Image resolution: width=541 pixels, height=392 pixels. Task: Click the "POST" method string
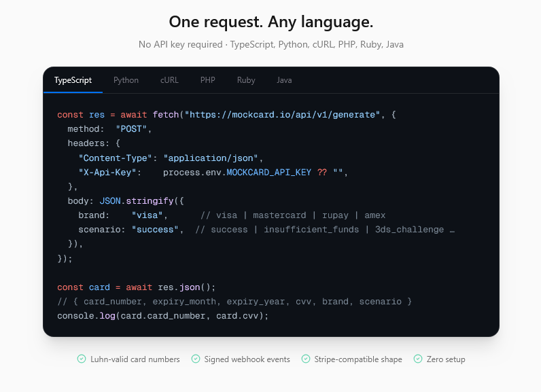(x=131, y=129)
